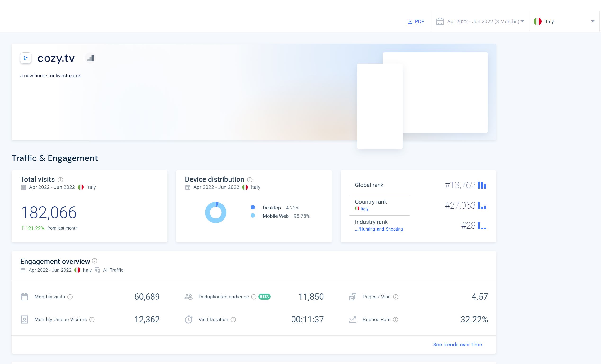Click the All Traffic devices icon
This screenshot has width=601, height=364.
point(97,270)
